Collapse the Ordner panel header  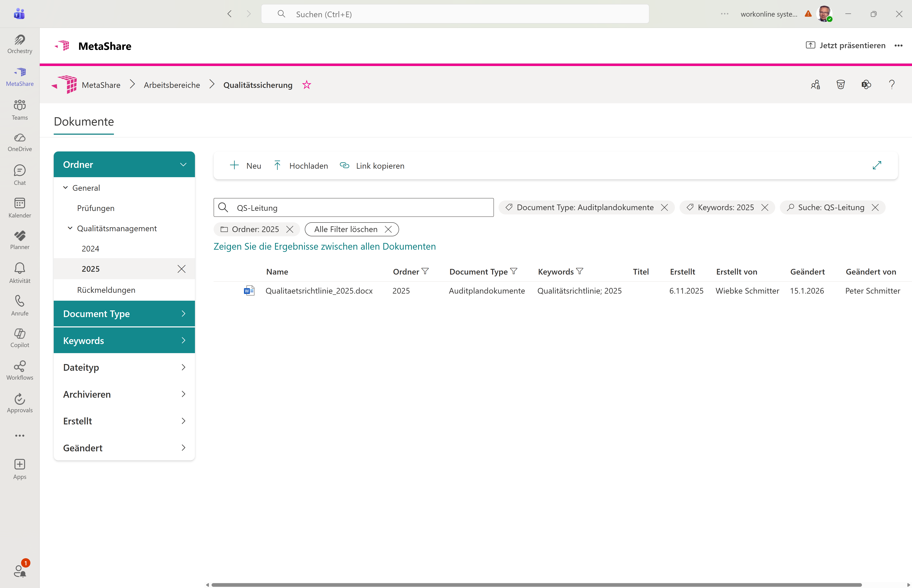click(183, 165)
